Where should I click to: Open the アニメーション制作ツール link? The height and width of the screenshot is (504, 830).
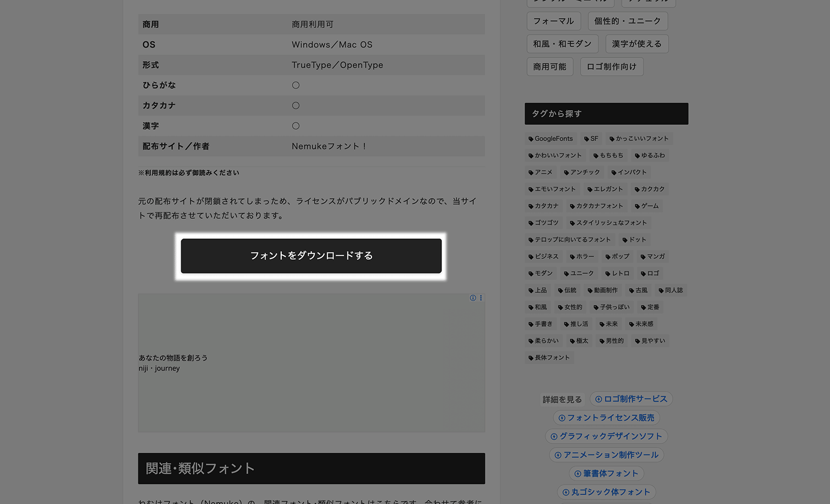606,455
